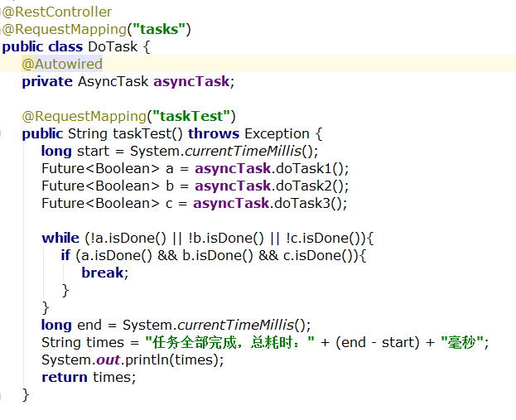Click Future<Boolean> on the doTask3 line
The width and height of the screenshot is (516, 420).
tap(101, 203)
